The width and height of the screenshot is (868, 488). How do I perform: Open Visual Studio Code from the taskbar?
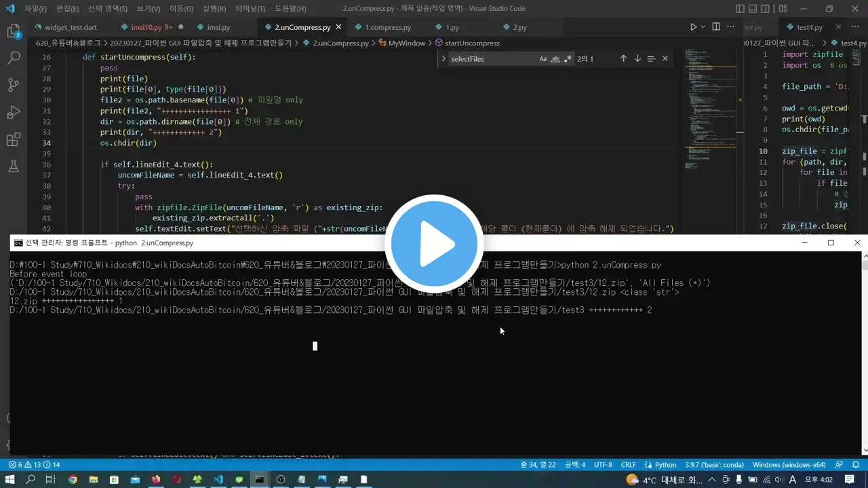coord(218,480)
